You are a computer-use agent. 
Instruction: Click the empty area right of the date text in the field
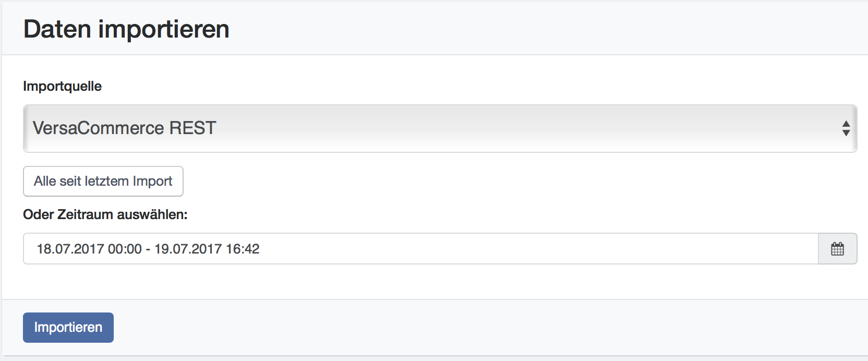tap(537, 249)
